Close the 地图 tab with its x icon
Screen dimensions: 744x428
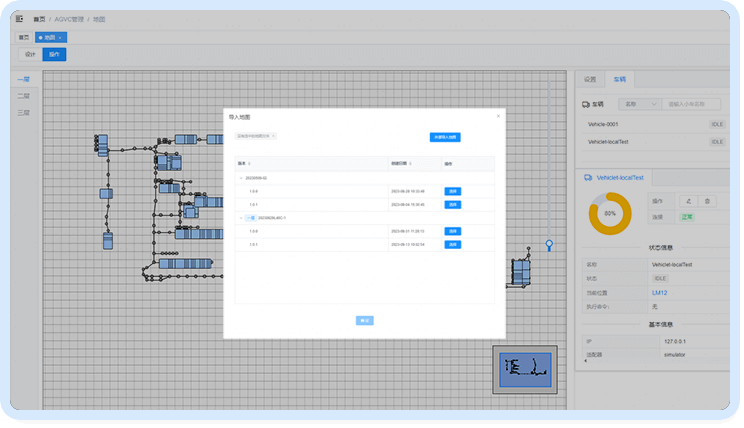59,37
